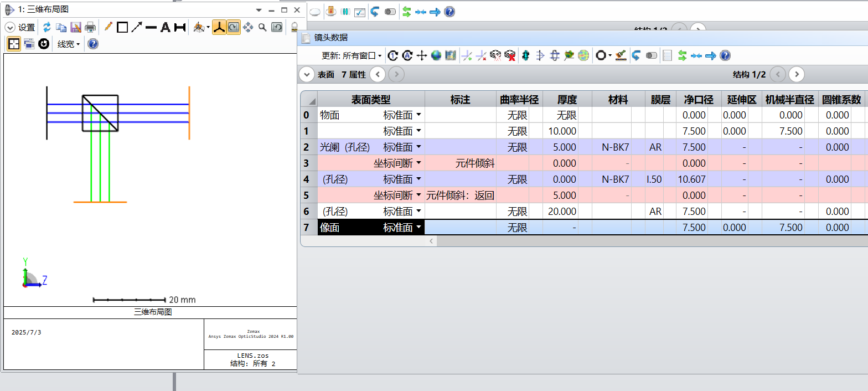Viewport: 868px width, 391px height.
Task: Open the layout window's title bar dropdown arrow
Action: (x=259, y=10)
